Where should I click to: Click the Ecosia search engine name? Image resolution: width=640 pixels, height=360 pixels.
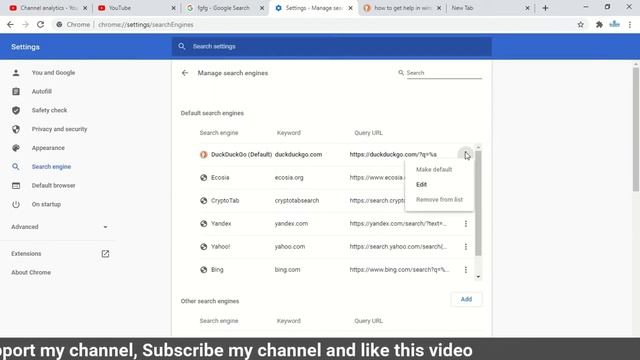click(x=220, y=178)
